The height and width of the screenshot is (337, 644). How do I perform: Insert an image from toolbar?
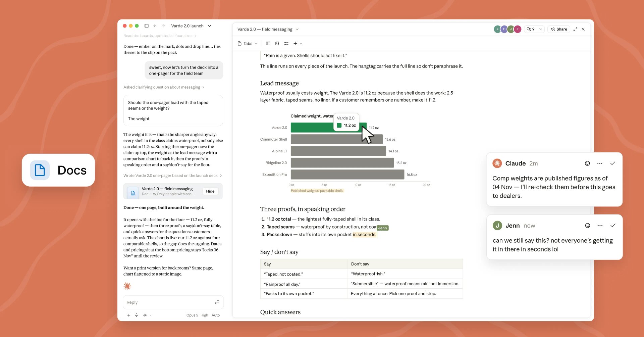(x=277, y=44)
